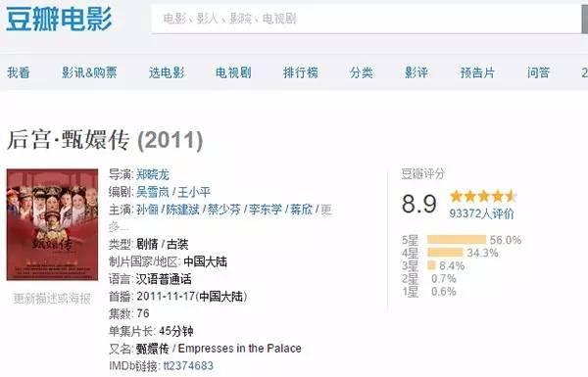Open the 我看 navigation item
This screenshot has height=377, width=588.
19,72
